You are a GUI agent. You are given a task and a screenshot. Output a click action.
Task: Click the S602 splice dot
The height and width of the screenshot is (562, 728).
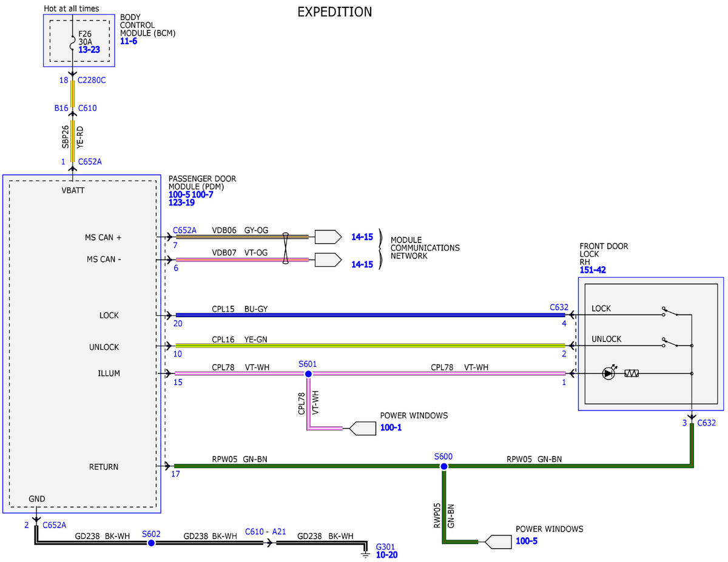[x=151, y=543]
